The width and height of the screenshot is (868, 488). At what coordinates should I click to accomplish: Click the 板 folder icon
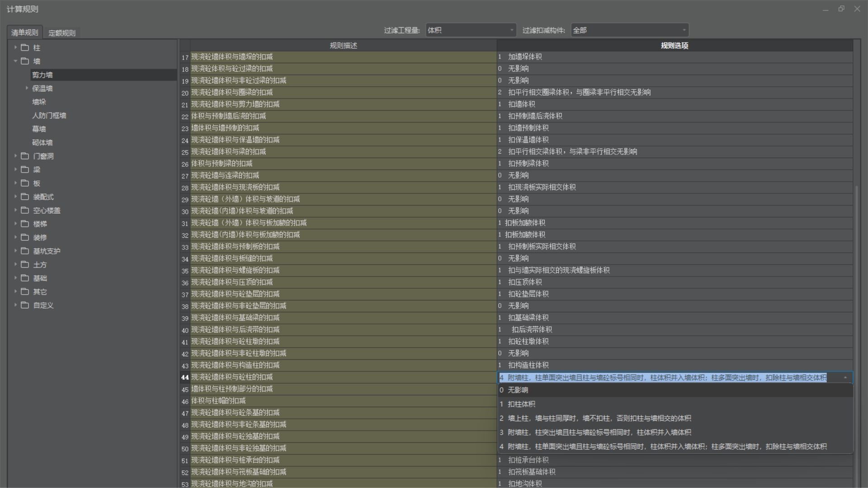(x=25, y=183)
